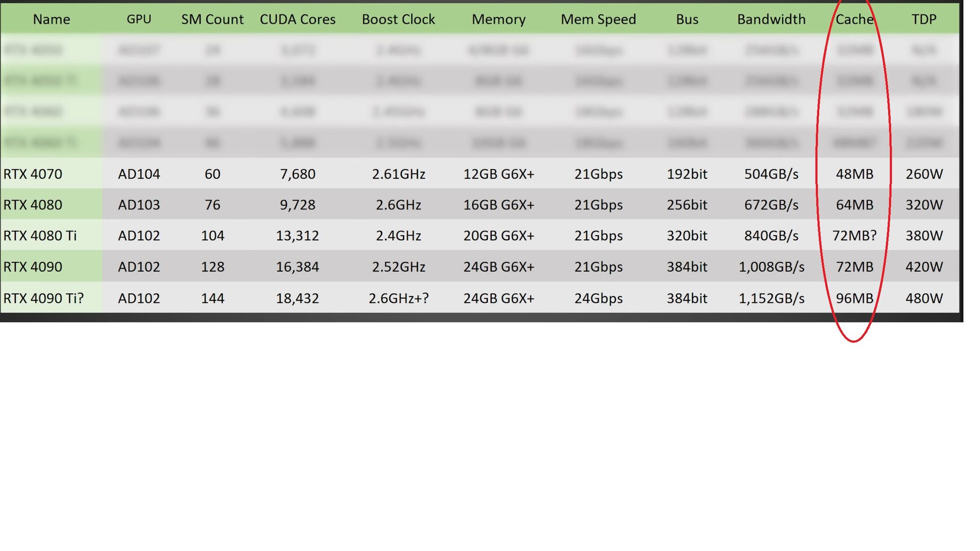Click the 96MB cache value

point(854,298)
